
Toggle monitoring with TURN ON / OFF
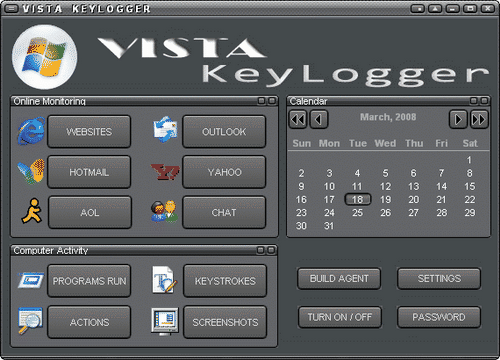point(340,317)
